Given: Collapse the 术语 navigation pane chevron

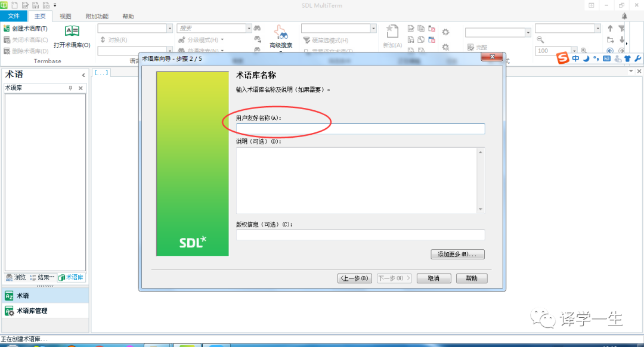Looking at the screenshot, I should click(83, 75).
